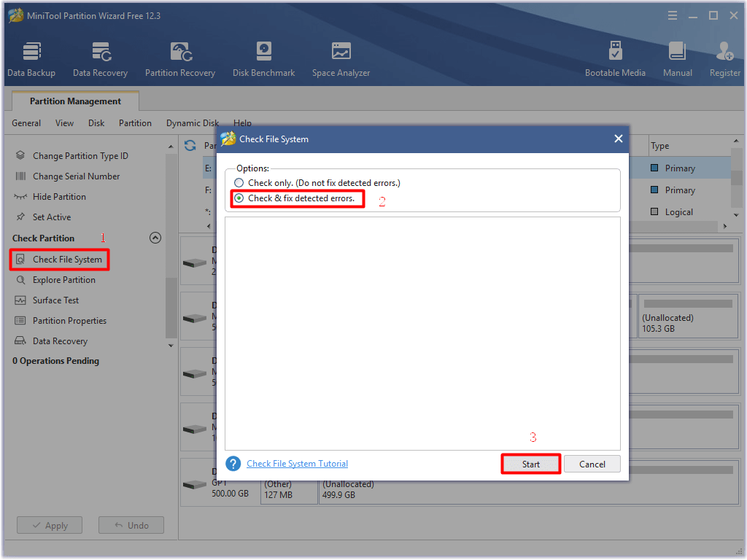Close the Check File System dialog
Image resolution: width=747 pixels, height=560 pixels.
pos(619,139)
